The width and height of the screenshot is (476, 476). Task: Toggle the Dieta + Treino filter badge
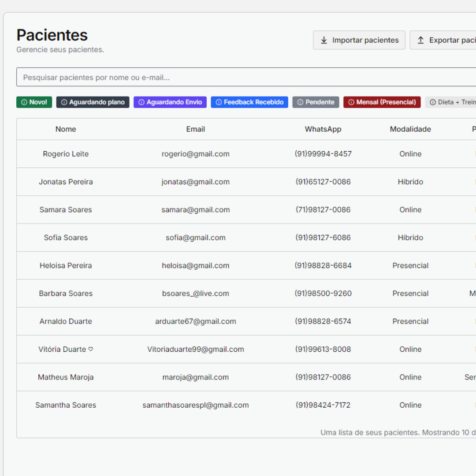click(454, 102)
